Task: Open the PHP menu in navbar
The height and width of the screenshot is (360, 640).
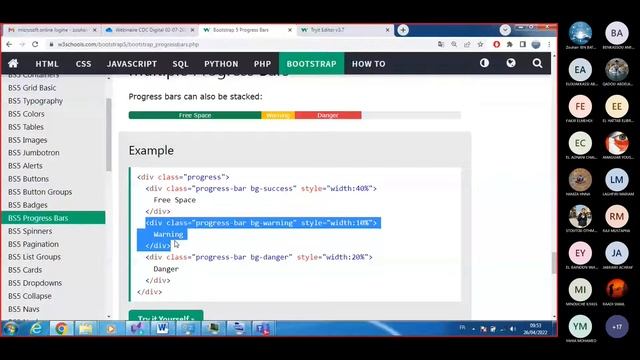Action: click(262, 64)
